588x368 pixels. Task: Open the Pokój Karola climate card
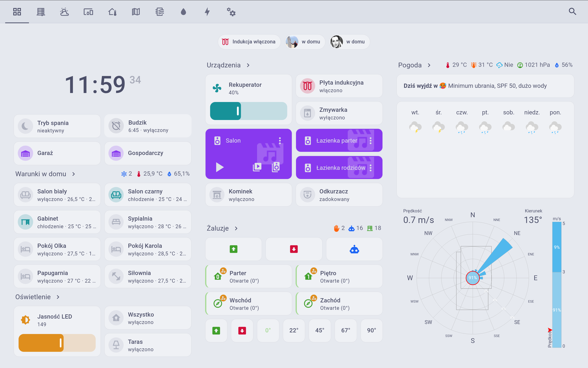(148, 249)
